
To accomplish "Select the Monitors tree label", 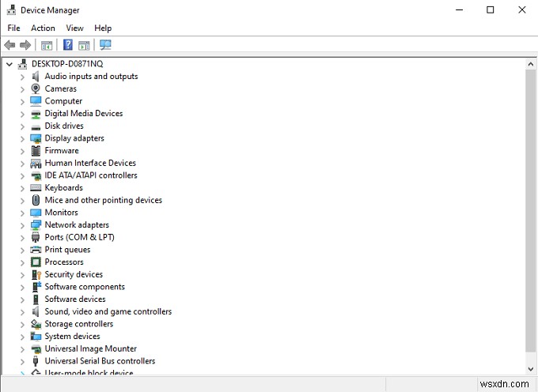I will pos(62,212).
